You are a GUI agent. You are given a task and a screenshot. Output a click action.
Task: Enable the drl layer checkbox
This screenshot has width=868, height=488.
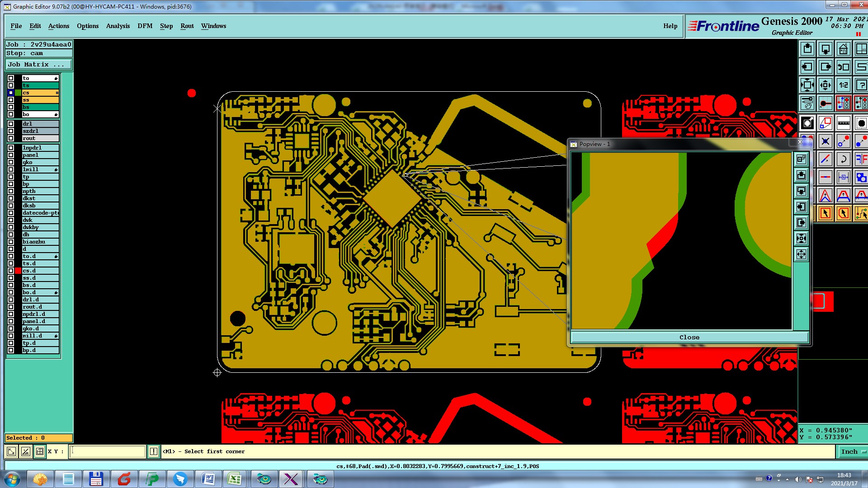[x=11, y=124]
